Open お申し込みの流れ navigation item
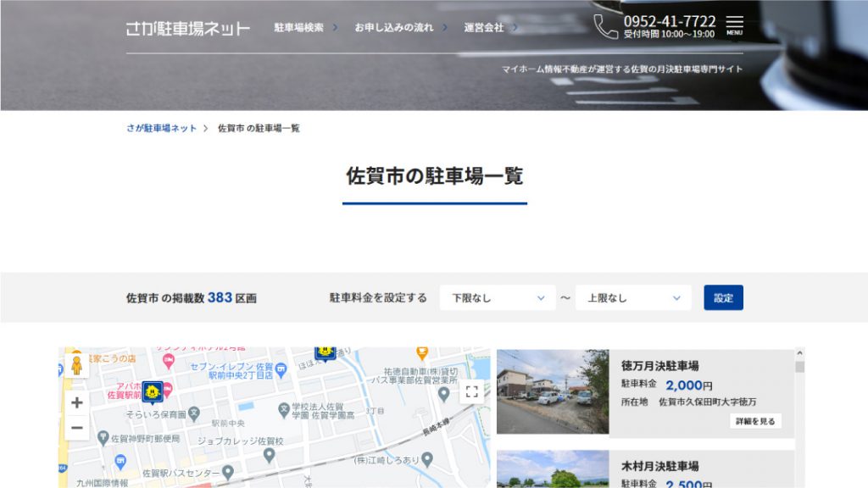 pyautogui.click(x=393, y=28)
